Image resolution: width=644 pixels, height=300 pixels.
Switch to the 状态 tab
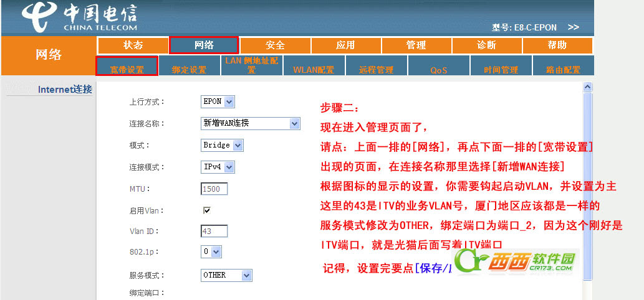coord(133,45)
